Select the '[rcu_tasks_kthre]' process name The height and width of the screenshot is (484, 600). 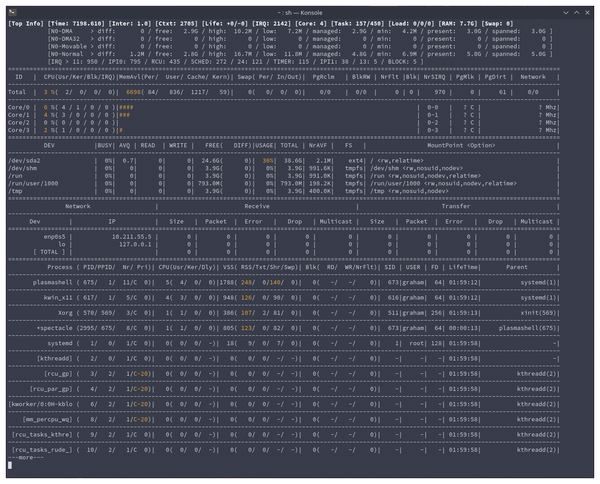(x=42, y=434)
